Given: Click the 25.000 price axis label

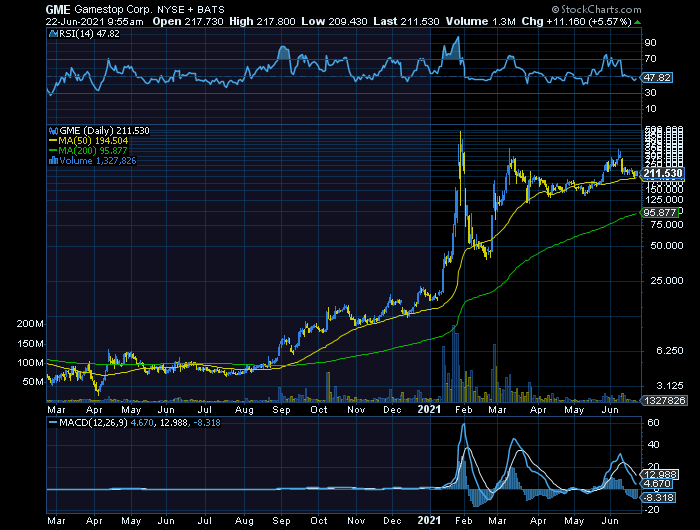Looking at the screenshot, I should pos(667,281).
